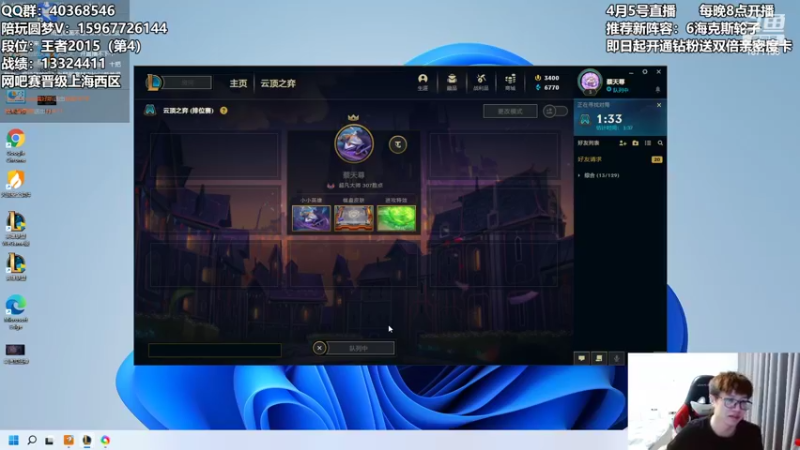Screen dimensions: 800x450
Task: Click the 1:33 queue timer
Action: [x=609, y=119]
